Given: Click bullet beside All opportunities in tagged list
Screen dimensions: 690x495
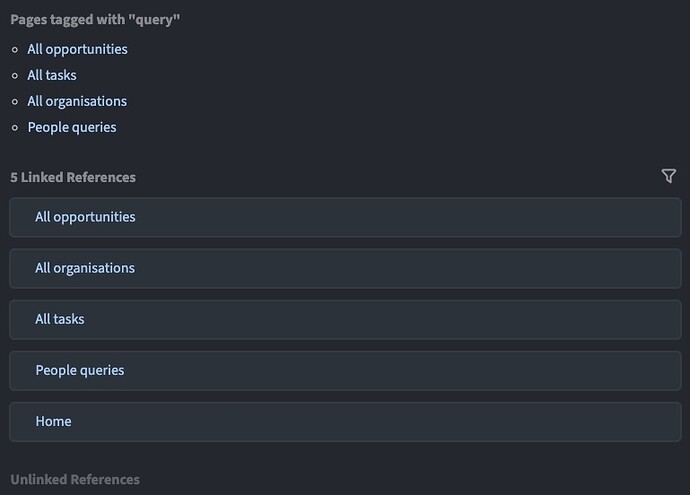Looking at the screenshot, I should point(15,50).
